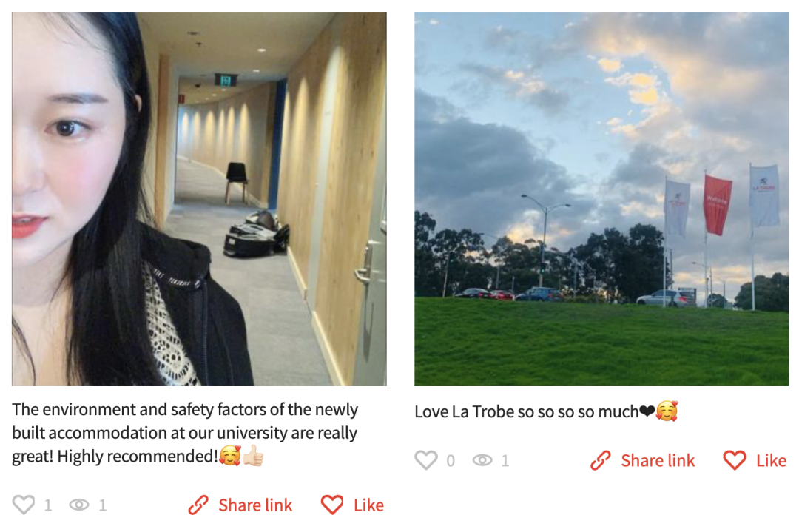The width and height of the screenshot is (799, 532).
Task: Open the campus flags sunset photo
Action: [601, 199]
